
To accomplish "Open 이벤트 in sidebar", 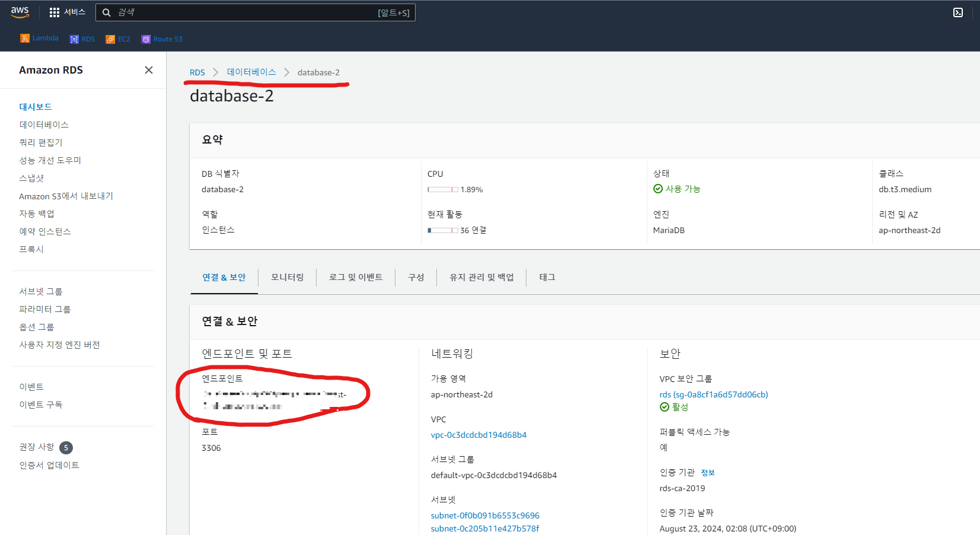I will pyautogui.click(x=31, y=387).
